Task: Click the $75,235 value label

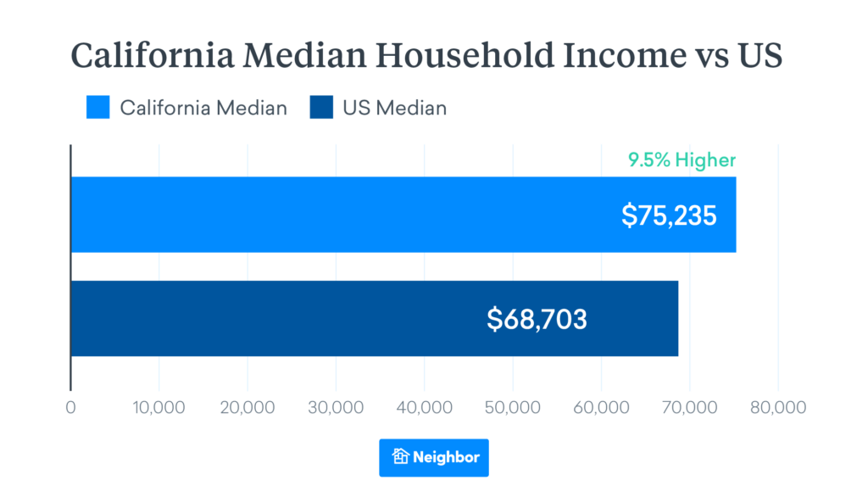Action: click(669, 215)
